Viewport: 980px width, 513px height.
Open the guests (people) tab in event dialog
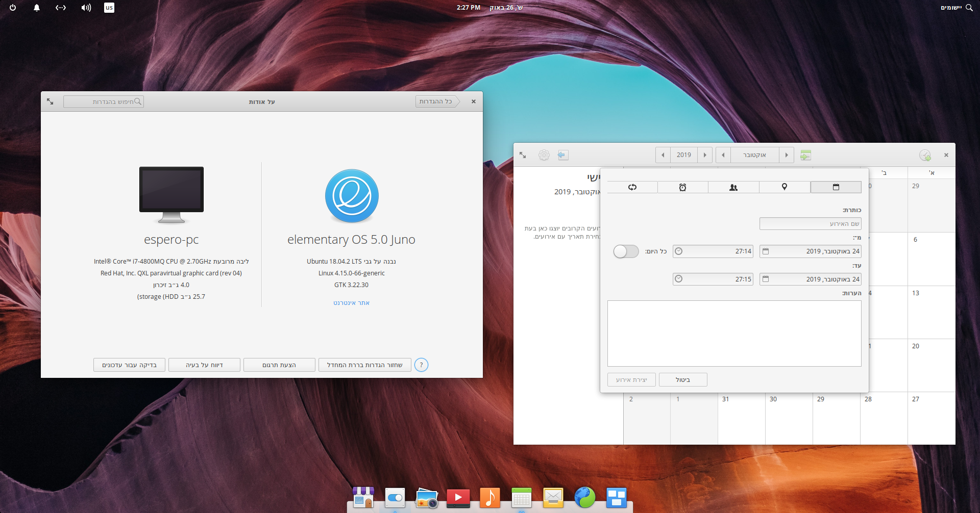[x=733, y=187]
